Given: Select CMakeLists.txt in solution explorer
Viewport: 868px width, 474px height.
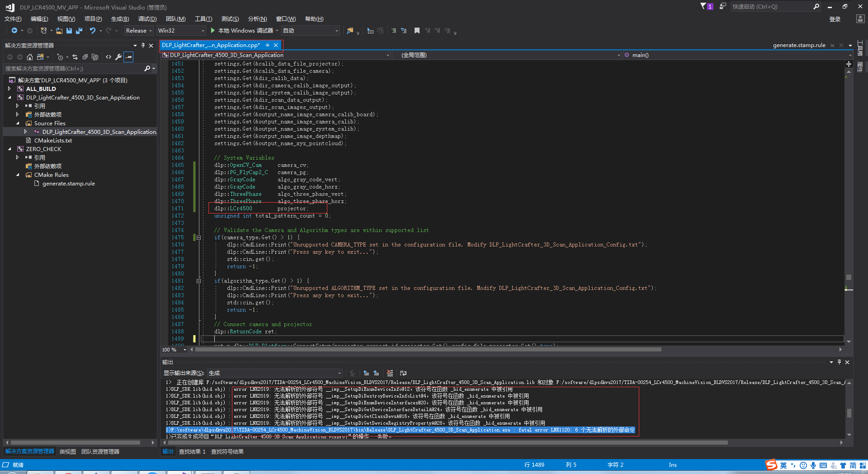Looking at the screenshot, I should [53, 141].
